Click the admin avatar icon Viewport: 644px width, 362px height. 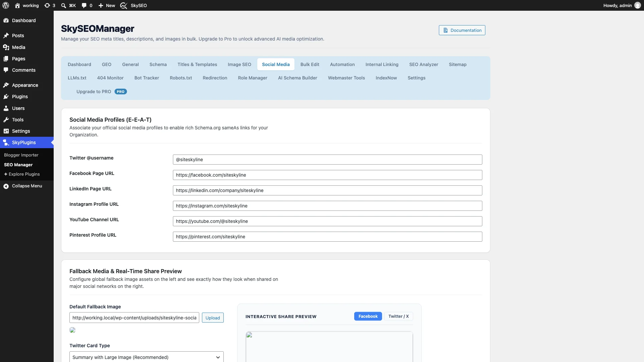point(638,5)
